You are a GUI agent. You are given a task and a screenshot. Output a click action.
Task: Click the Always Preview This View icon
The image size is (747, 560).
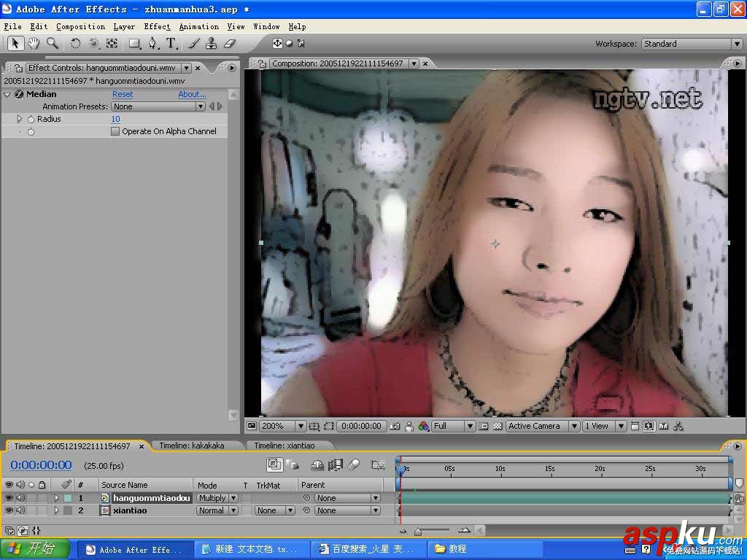pos(252,426)
